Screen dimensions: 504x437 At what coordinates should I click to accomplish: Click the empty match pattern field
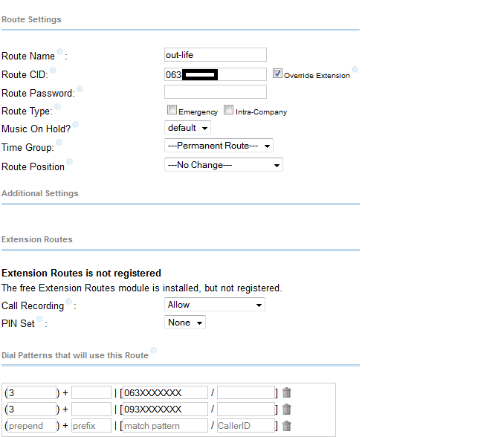pos(164,426)
